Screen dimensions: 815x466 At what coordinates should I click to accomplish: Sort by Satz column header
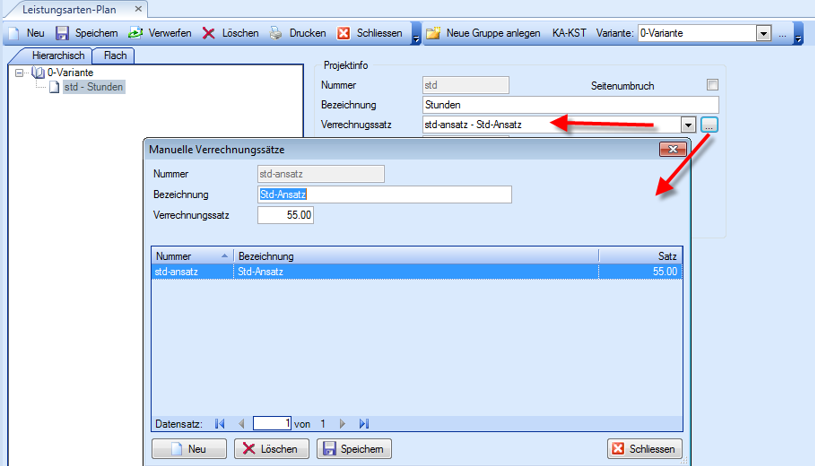click(640, 256)
